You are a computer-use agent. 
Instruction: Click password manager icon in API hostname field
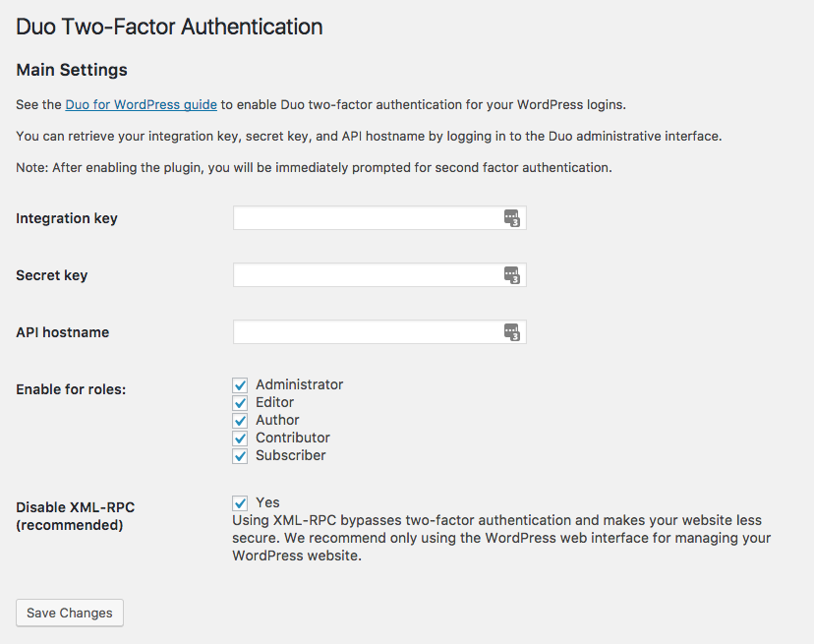point(511,332)
